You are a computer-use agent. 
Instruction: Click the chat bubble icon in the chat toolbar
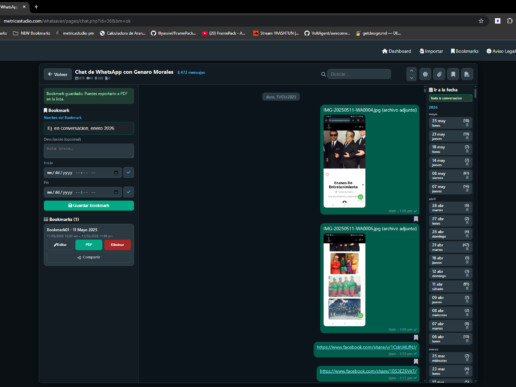(425, 74)
